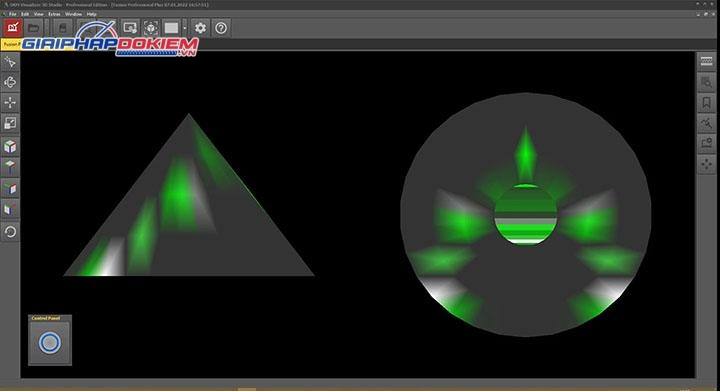Switch to top face cube view

10,167
